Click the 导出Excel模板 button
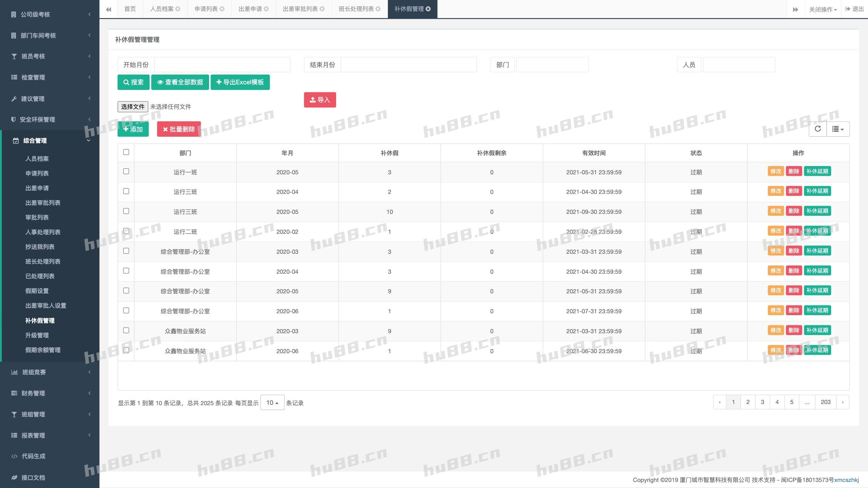This screenshot has width=868, height=488. [240, 82]
